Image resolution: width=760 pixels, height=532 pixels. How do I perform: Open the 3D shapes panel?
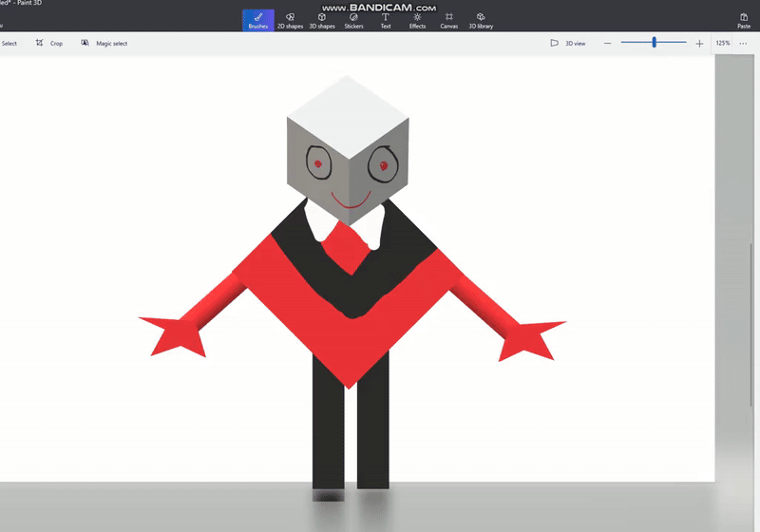point(322,20)
